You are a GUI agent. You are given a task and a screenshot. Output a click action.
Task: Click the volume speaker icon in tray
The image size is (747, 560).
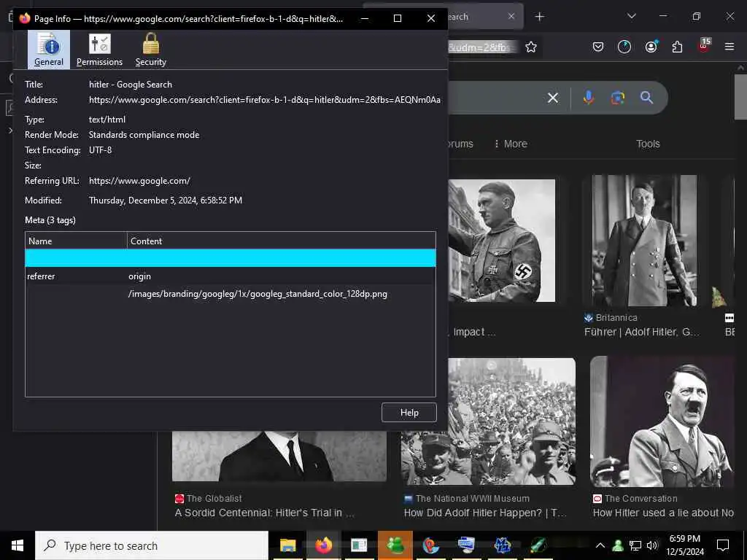click(x=652, y=545)
